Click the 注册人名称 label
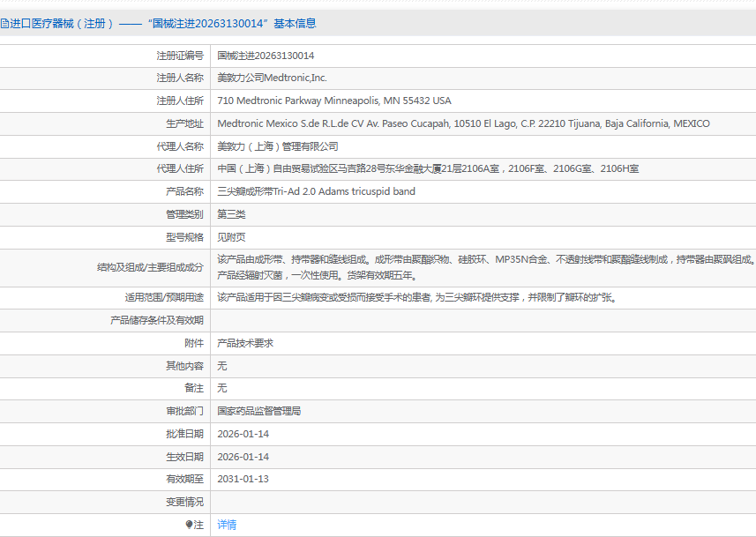Image resolution: width=756 pixels, height=537 pixels. click(x=180, y=78)
